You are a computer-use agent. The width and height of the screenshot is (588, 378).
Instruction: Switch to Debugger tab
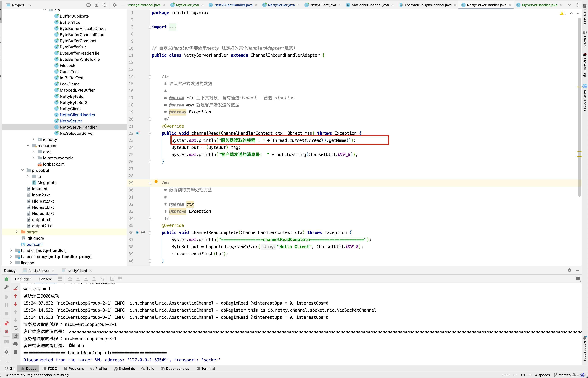coord(23,279)
